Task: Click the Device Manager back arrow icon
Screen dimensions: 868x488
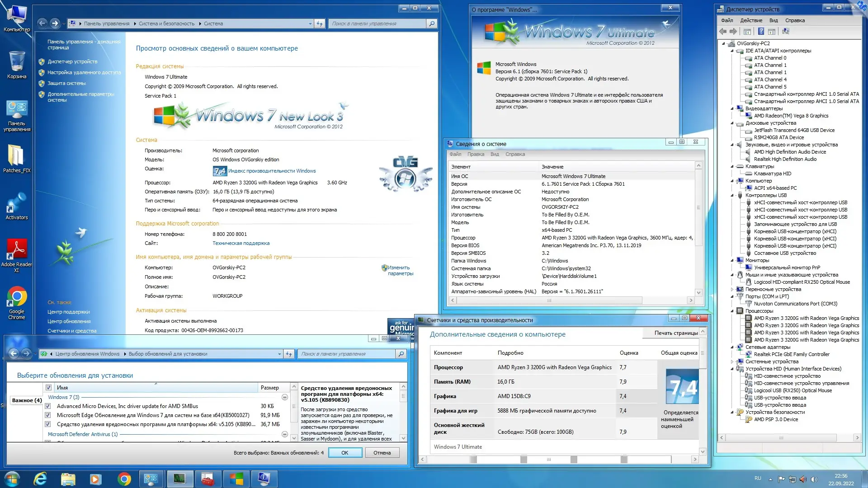Action: 722,32
